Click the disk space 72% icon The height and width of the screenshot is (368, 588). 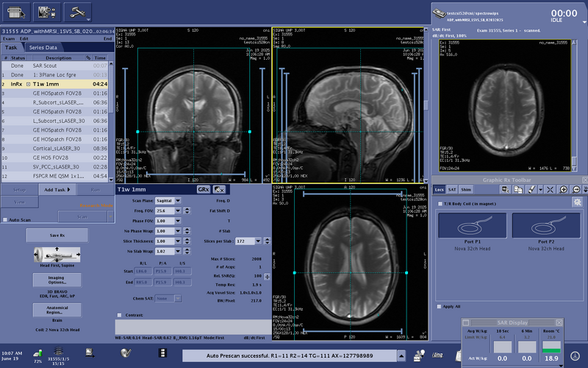point(38,353)
